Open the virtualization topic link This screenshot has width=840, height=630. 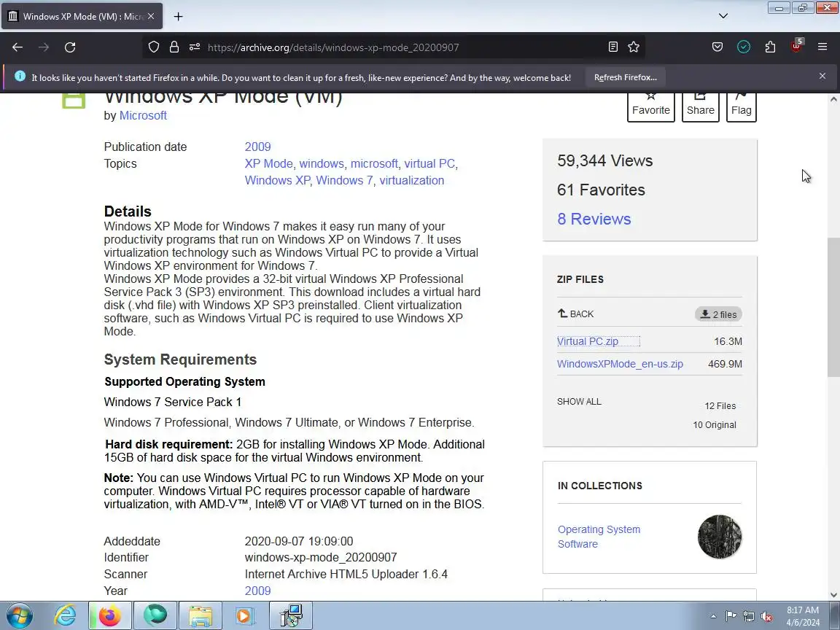[x=412, y=180]
